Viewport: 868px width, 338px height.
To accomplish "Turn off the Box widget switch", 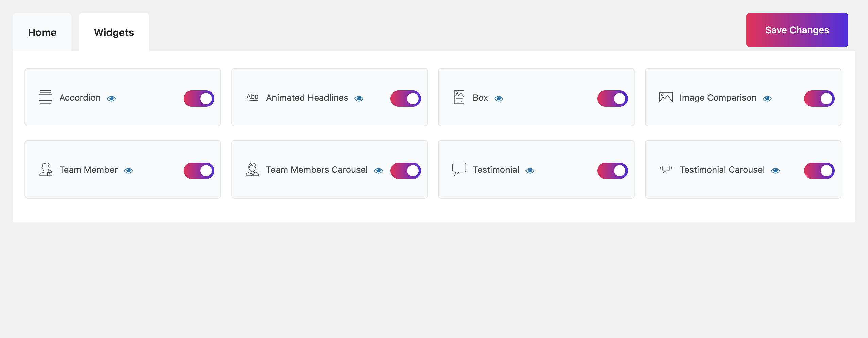I will click(x=613, y=99).
